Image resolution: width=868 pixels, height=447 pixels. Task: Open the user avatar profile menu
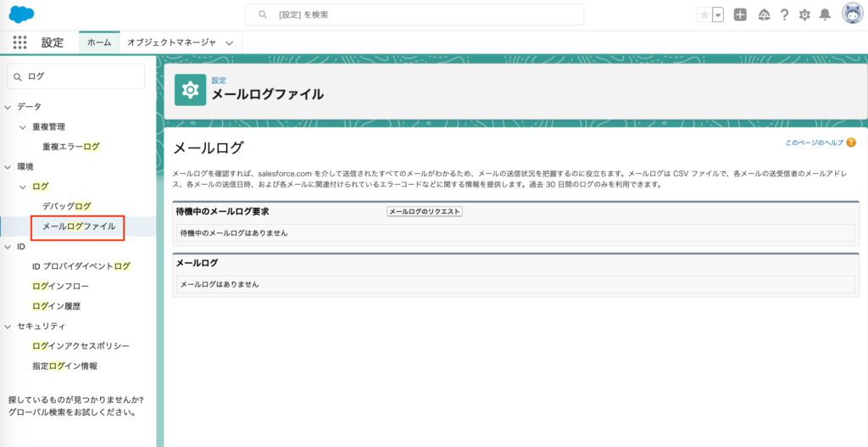click(x=852, y=14)
